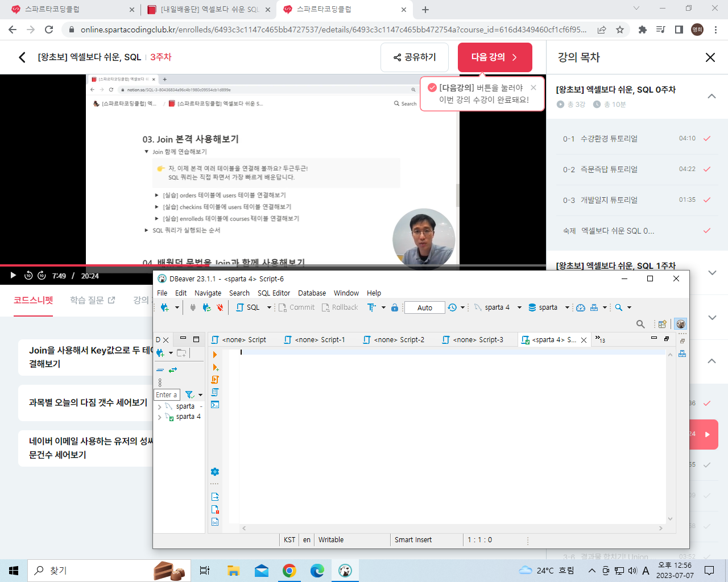728x582 pixels.
Task: Open the transaction mode dropdown arrow
Action: pos(383,307)
